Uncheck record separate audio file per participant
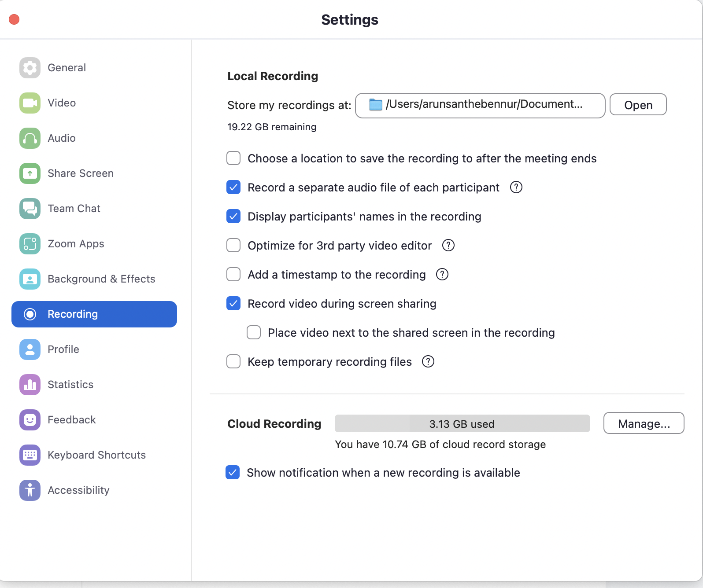The height and width of the screenshot is (588, 703). tap(233, 187)
